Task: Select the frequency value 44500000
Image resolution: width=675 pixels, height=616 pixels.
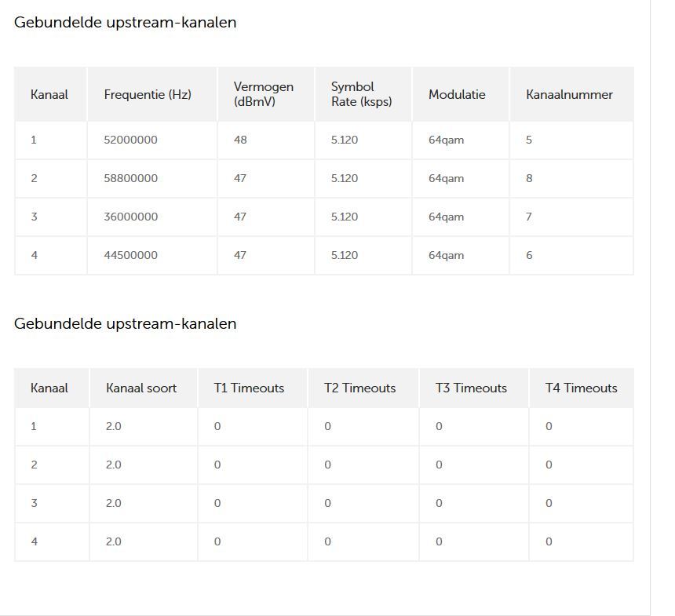Action: 130,255
